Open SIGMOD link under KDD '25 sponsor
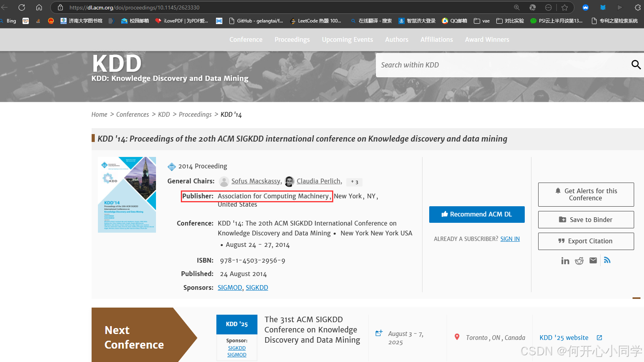Image resolution: width=644 pixels, height=362 pixels. click(237, 355)
